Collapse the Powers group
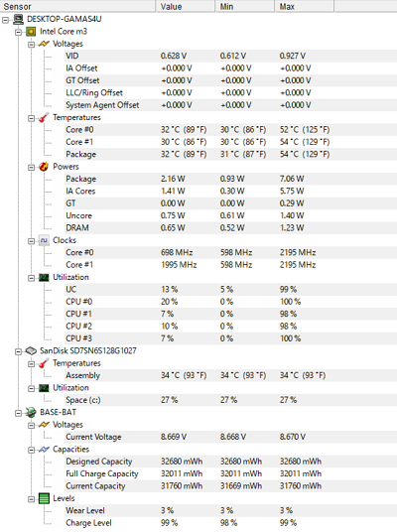The image size is (397, 532). tap(31, 168)
